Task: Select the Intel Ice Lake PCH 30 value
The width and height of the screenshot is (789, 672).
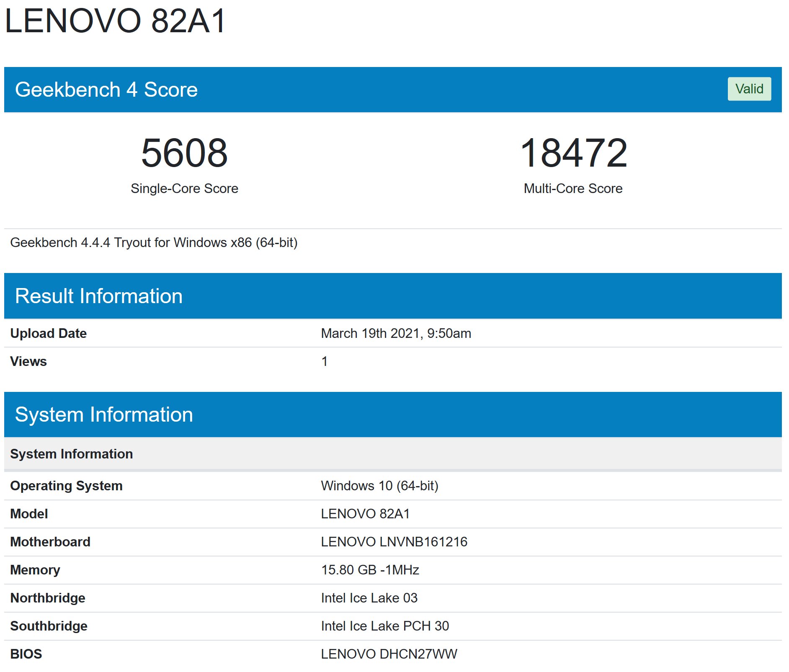Action: (x=385, y=626)
